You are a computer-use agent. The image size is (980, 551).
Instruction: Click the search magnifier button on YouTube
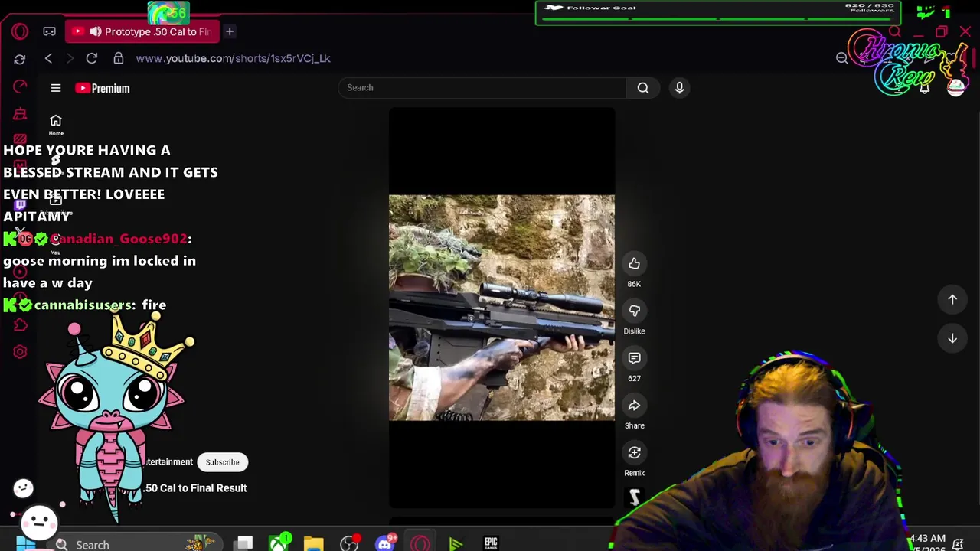tap(643, 88)
